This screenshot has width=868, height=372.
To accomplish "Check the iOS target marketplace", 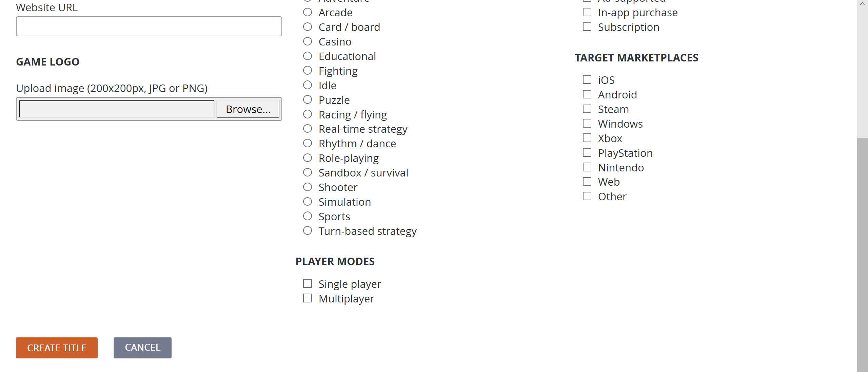I will click(x=587, y=79).
